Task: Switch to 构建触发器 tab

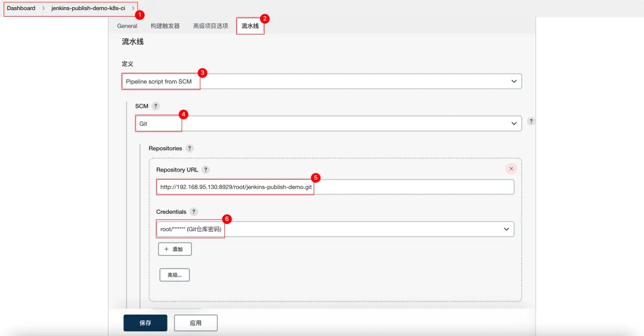Action: coord(165,26)
